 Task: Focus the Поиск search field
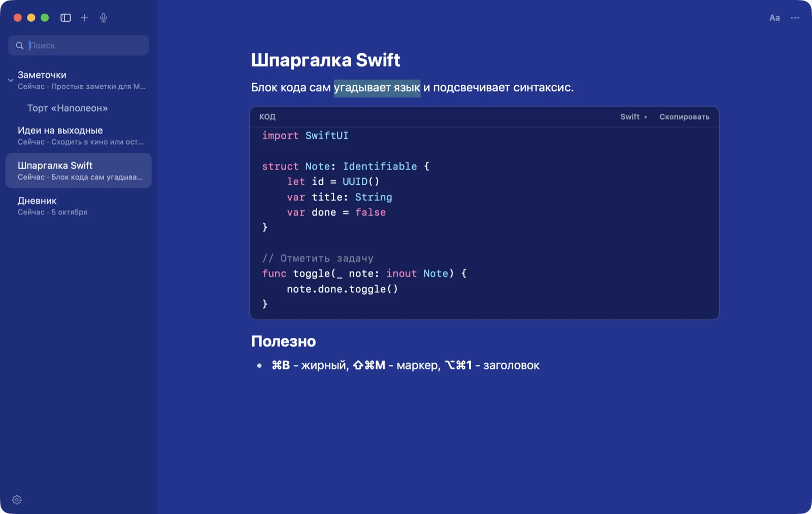click(x=79, y=46)
